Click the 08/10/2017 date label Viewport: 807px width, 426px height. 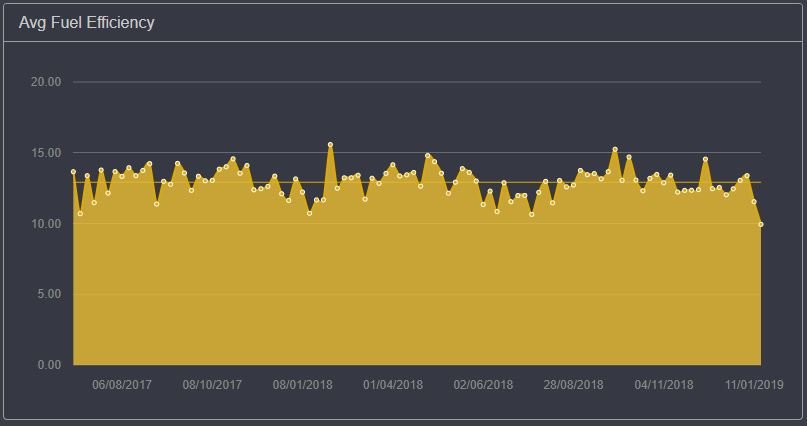tap(212, 385)
